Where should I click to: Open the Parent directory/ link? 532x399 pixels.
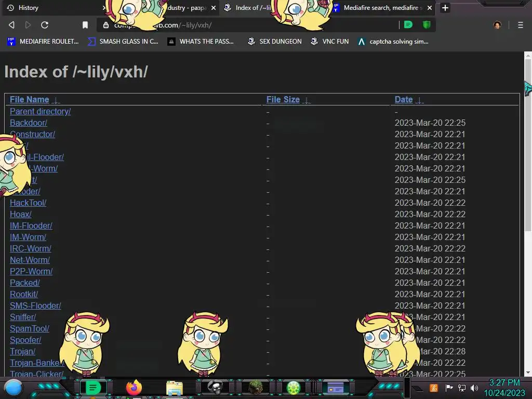[41, 111]
